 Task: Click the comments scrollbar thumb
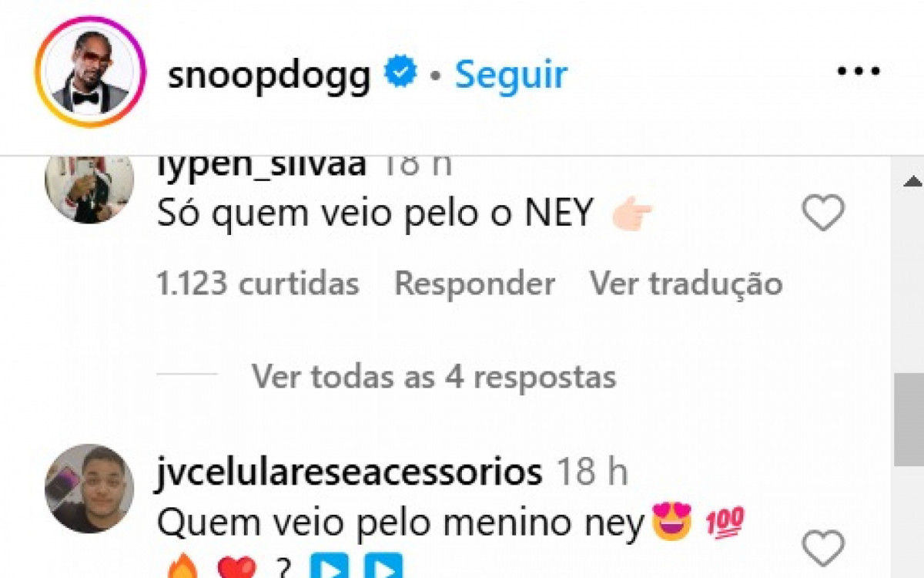coord(909,419)
